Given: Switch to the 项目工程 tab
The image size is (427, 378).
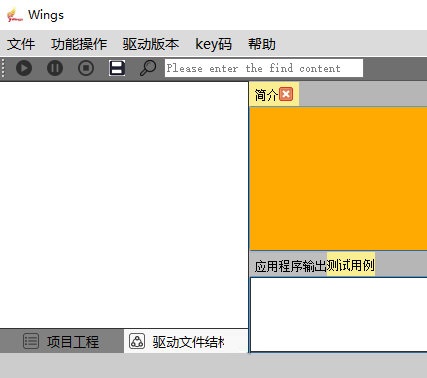Looking at the screenshot, I should (62, 341).
